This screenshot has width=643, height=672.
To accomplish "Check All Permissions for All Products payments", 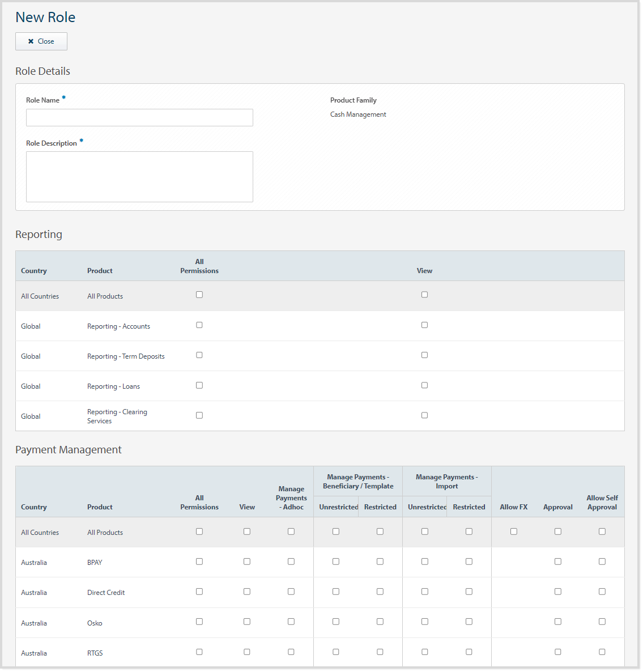I will pyautogui.click(x=199, y=531).
